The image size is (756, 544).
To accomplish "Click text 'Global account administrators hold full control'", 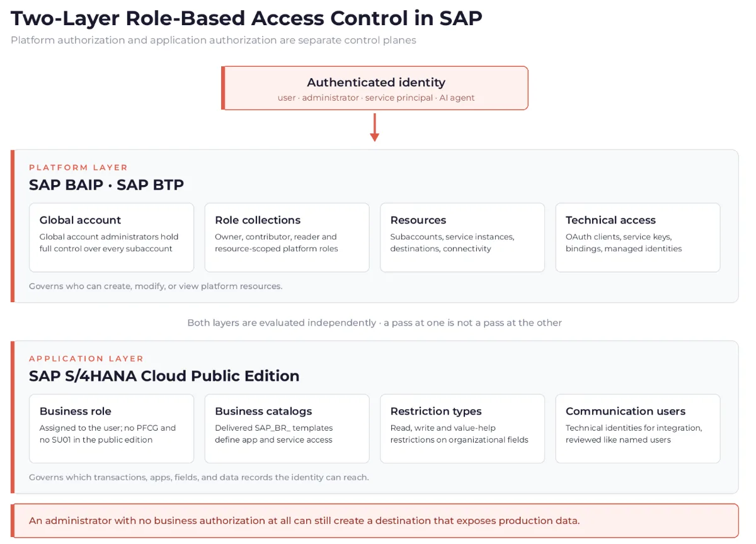I will [x=109, y=243].
